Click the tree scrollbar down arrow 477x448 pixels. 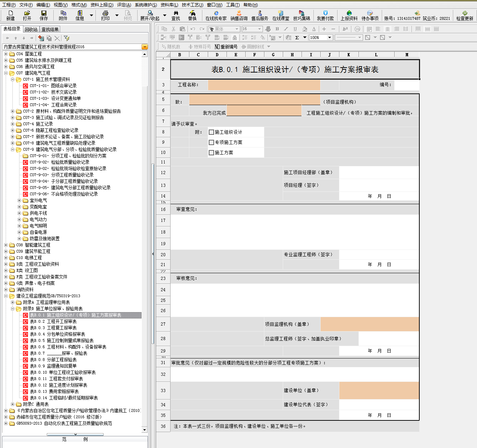click(x=144, y=430)
